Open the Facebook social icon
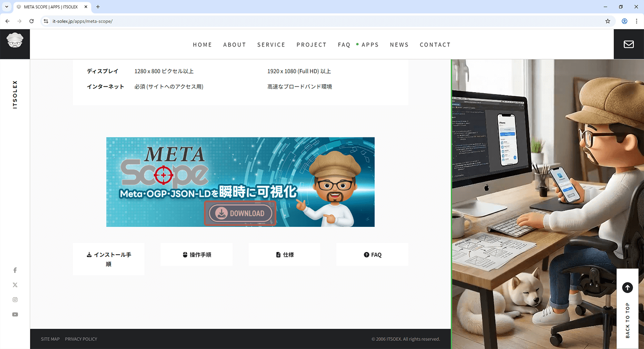This screenshot has width=644, height=349. point(15,270)
